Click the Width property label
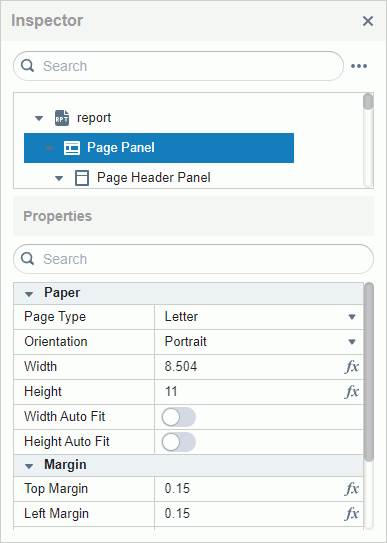 click(x=40, y=366)
